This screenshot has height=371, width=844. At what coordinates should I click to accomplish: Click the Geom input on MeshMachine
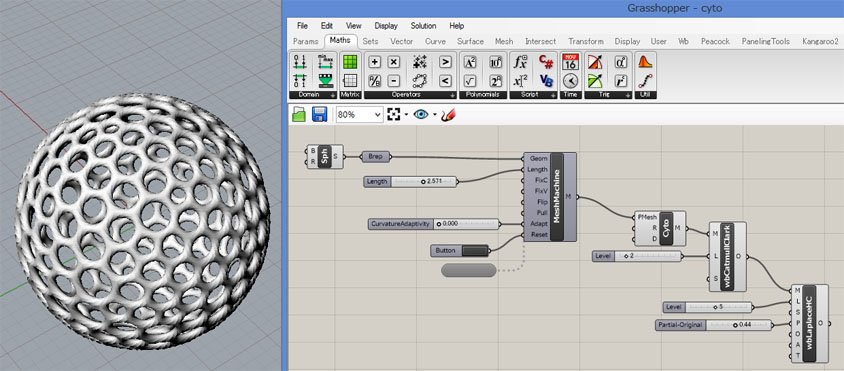[x=538, y=159]
